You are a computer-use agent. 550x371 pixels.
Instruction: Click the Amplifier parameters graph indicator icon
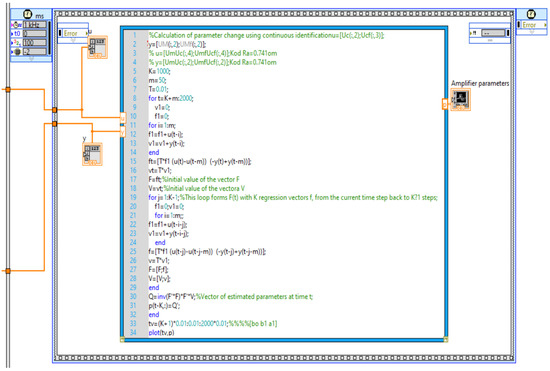[461, 100]
